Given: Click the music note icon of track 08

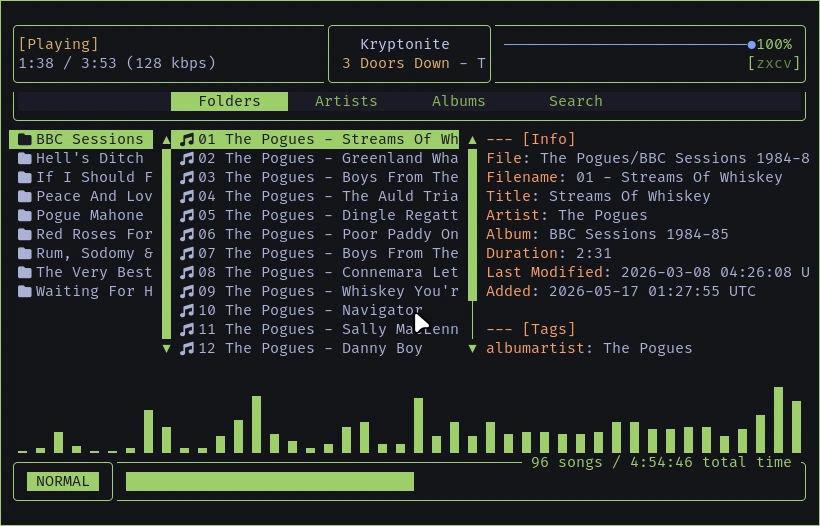Looking at the screenshot, I should [187, 272].
